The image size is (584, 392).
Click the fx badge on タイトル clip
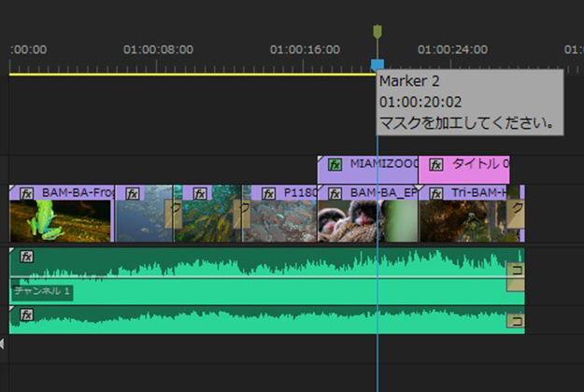click(x=435, y=164)
